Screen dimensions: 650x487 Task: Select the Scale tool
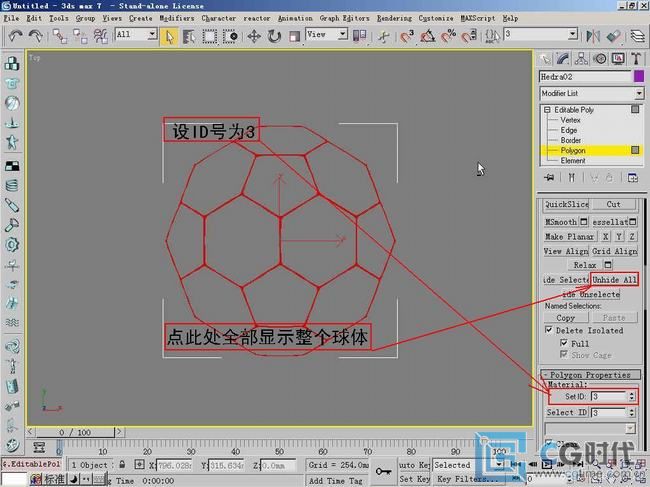click(294, 36)
